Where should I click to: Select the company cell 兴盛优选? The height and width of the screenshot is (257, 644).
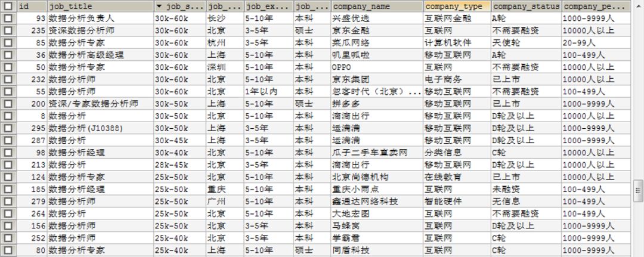(377, 18)
